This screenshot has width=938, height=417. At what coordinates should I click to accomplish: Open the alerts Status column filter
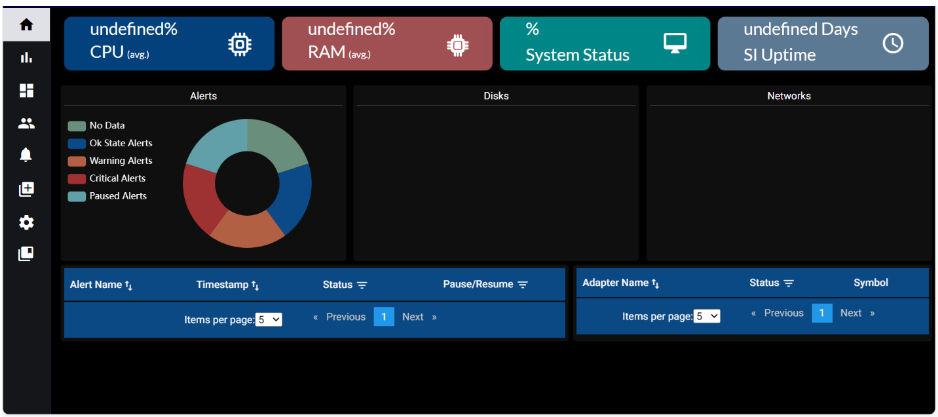tap(362, 285)
